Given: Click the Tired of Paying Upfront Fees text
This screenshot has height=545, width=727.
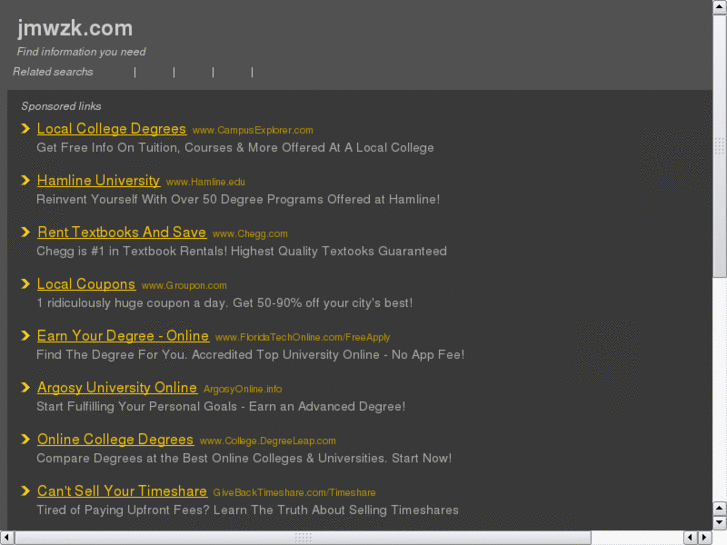Looking at the screenshot, I should (x=247, y=510).
